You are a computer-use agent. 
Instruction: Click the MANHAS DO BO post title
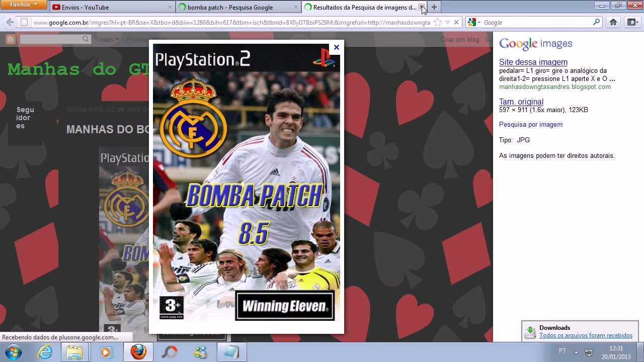point(107,129)
